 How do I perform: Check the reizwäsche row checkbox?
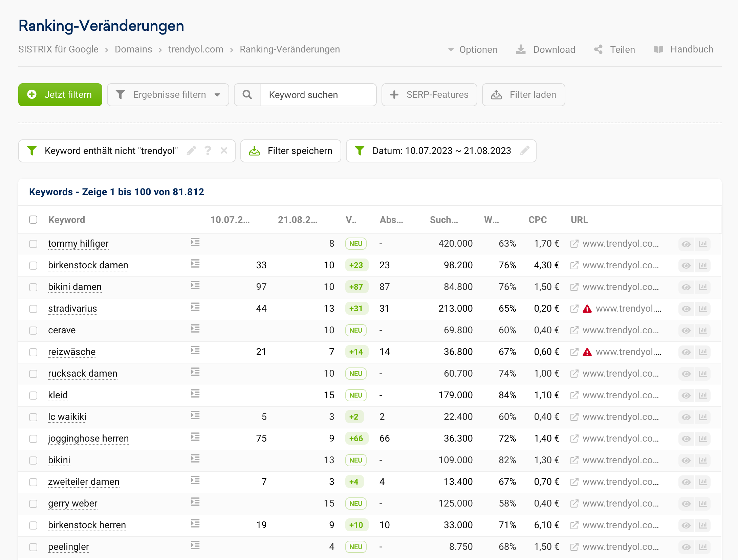tap(33, 352)
